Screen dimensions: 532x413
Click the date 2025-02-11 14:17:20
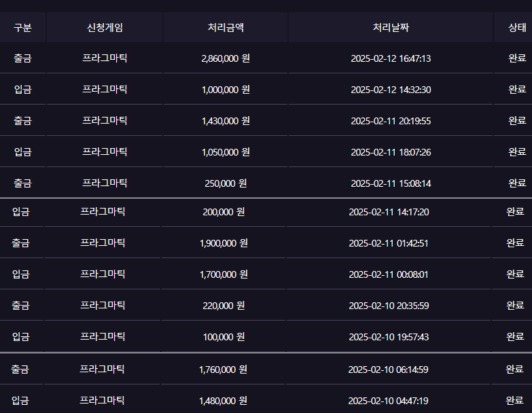click(389, 212)
